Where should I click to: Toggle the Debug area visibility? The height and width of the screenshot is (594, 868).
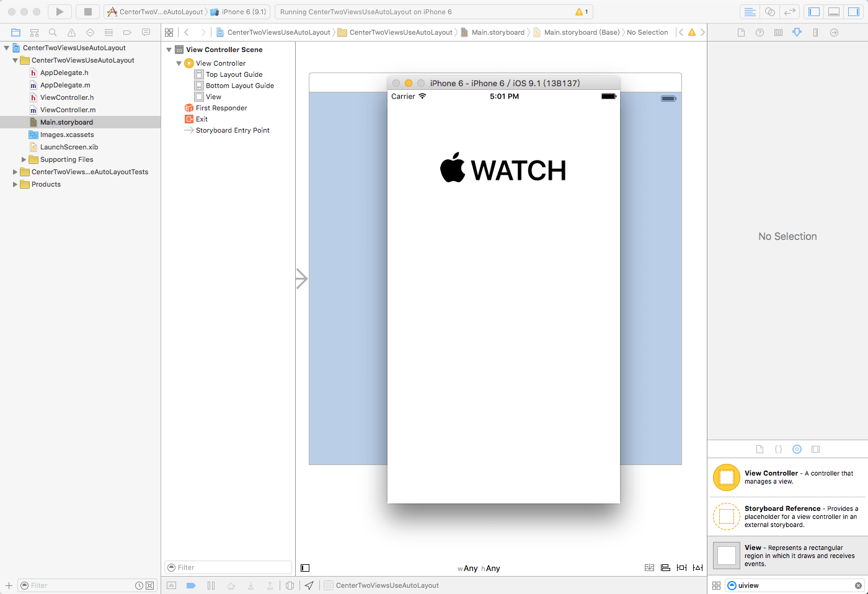(834, 12)
